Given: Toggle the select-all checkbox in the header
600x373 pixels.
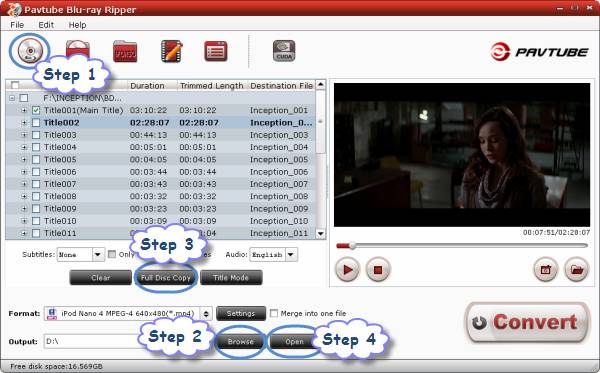Looking at the screenshot, I should click(15, 85).
